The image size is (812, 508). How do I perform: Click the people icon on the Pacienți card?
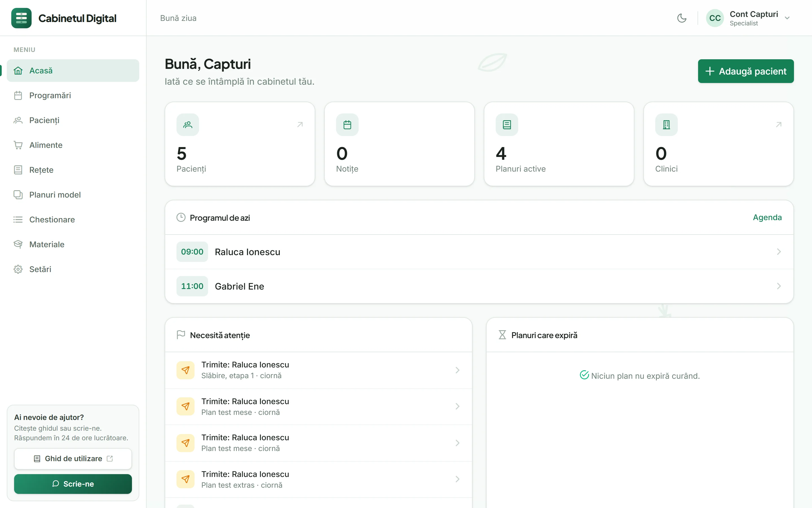click(x=187, y=125)
